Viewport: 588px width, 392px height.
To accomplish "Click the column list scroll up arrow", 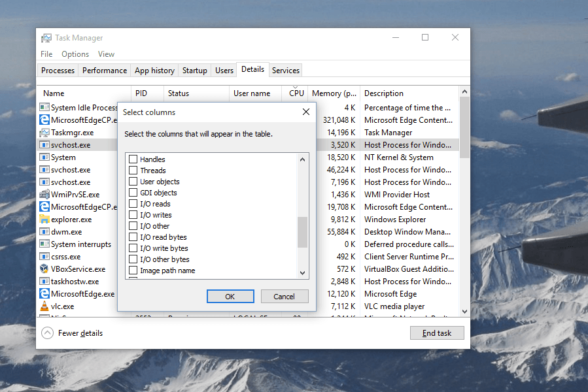I will (x=303, y=159).
